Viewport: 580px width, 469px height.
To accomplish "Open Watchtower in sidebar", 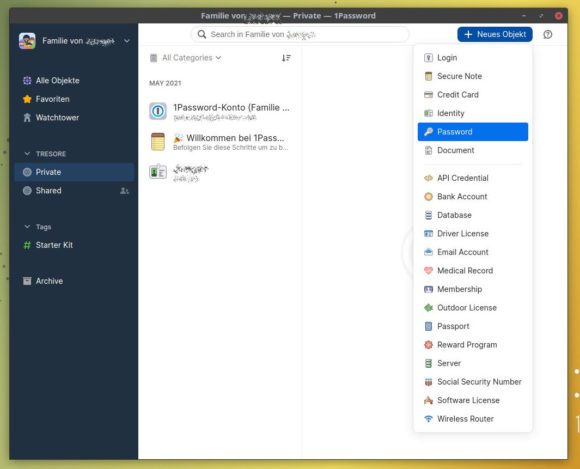I will tap(74, 118).
